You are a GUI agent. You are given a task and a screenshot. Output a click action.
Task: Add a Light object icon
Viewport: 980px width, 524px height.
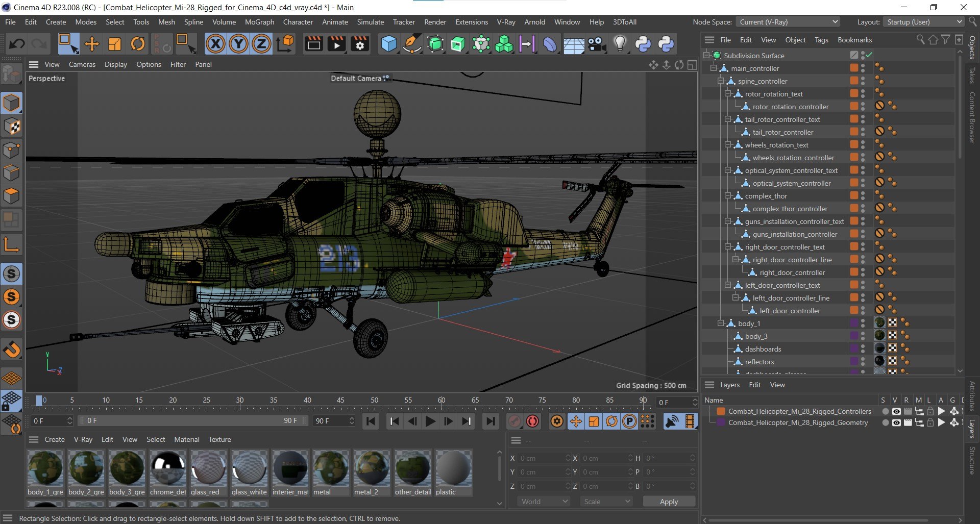click(x=620, y=44)
